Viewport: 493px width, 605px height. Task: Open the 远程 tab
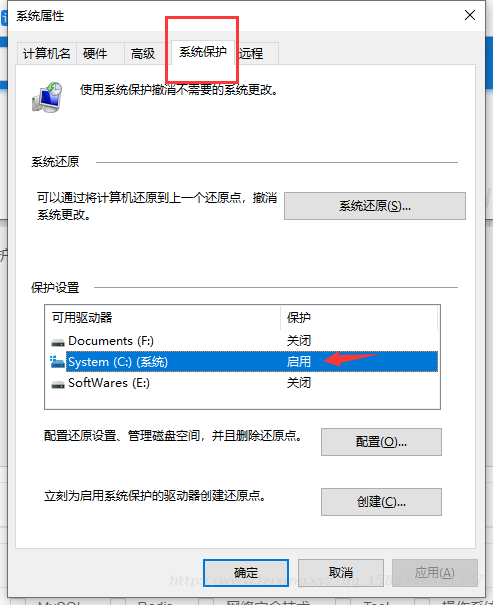[256, 53]
